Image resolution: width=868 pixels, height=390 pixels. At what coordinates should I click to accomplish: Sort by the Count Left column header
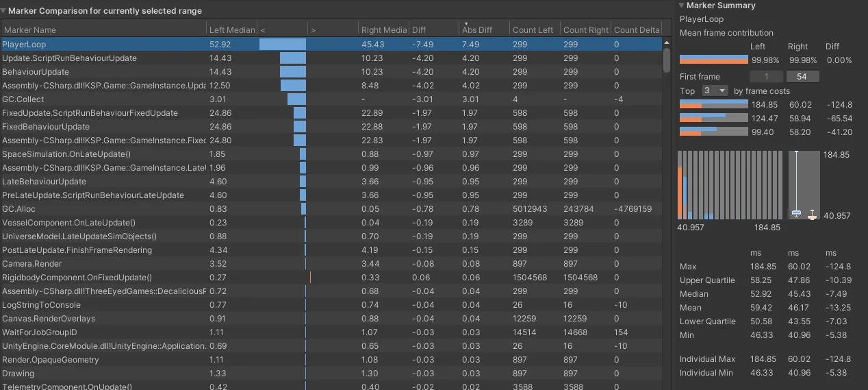click(535, 29)
